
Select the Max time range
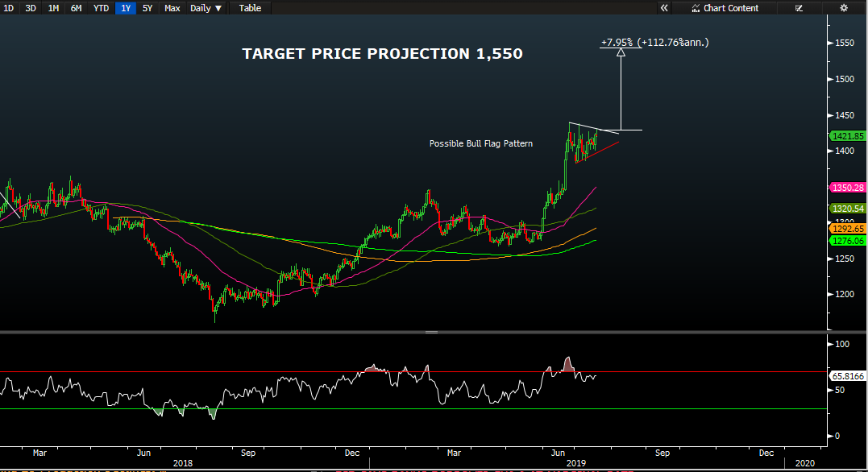[172, 8]
